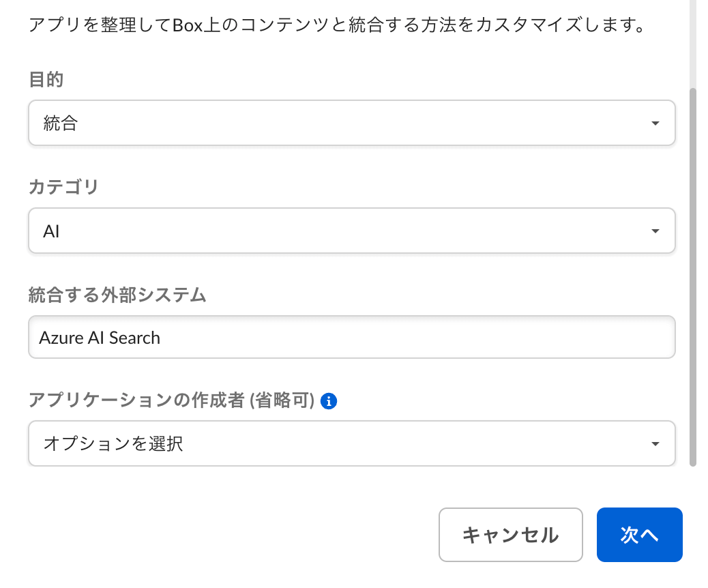Click the Azure AI Search text
The width and height of the screenshot is (708, 588).
[100, 338]
